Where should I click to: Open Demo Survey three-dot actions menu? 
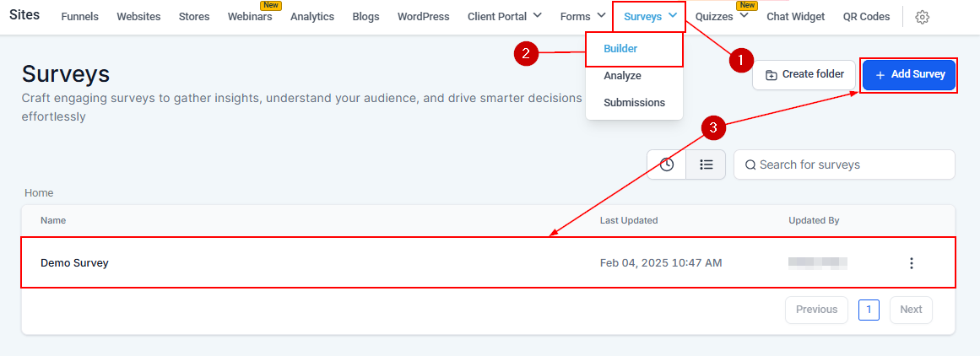coord(911,263)
